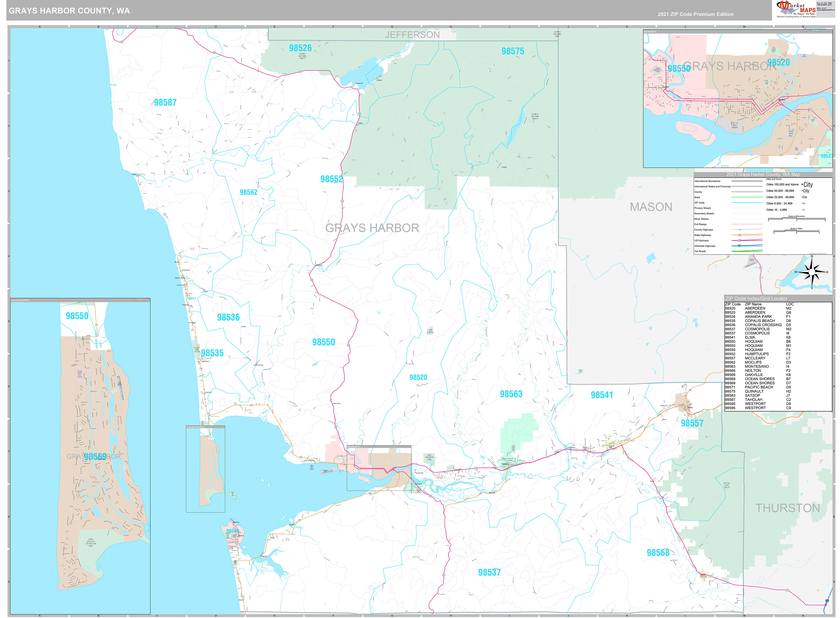Screen dimensions: 840x618
Task: Select the US Highways shield symbol in legend
Action: tap(739, 240)
